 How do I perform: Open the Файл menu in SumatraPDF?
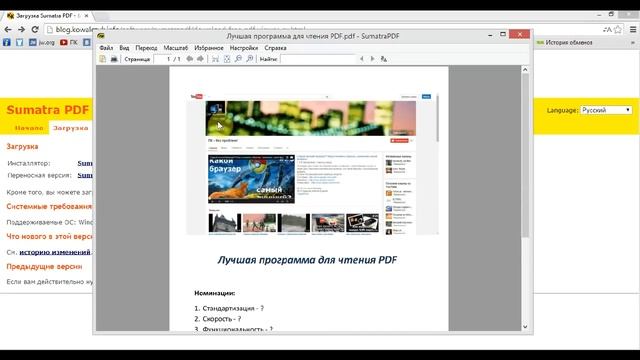[106, 48]
